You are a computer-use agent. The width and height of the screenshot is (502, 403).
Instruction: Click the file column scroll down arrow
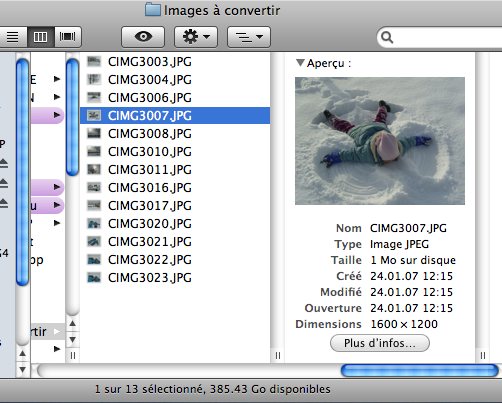click(x=72, y=340)
